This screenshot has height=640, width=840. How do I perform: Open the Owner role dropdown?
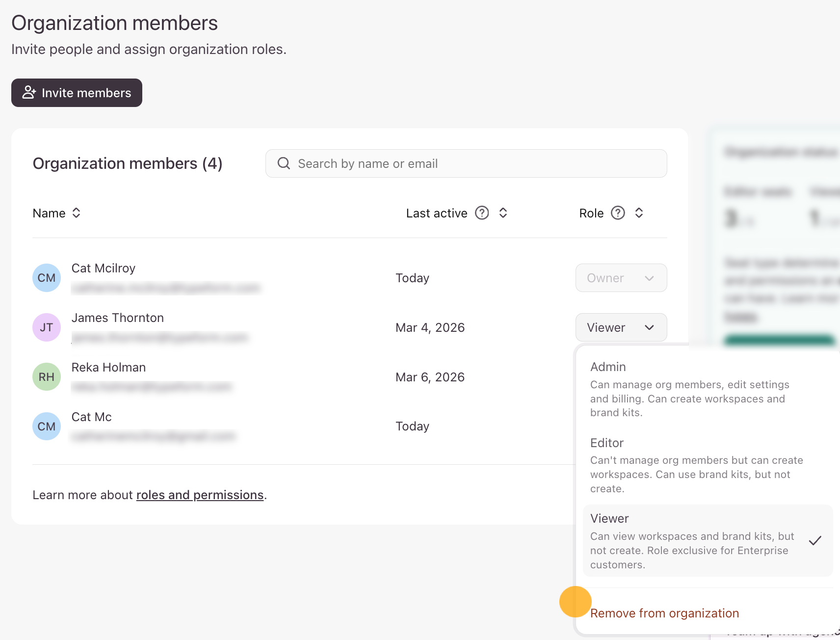pos(621,278)
